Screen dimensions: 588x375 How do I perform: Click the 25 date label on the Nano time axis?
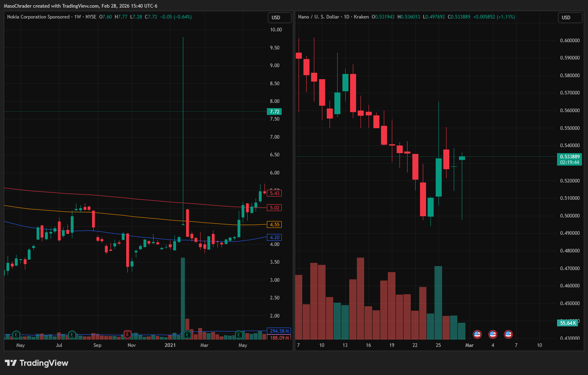tap(438, 345)
